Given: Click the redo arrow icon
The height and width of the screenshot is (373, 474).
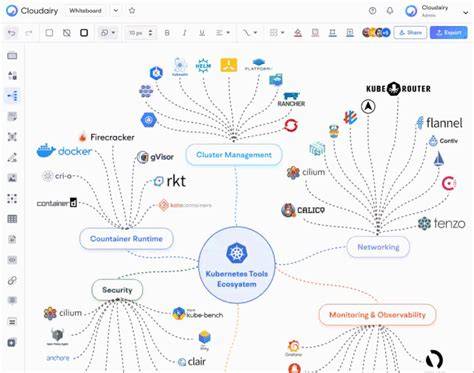Looking at the screenshot, I should click(x=29, y=33).
